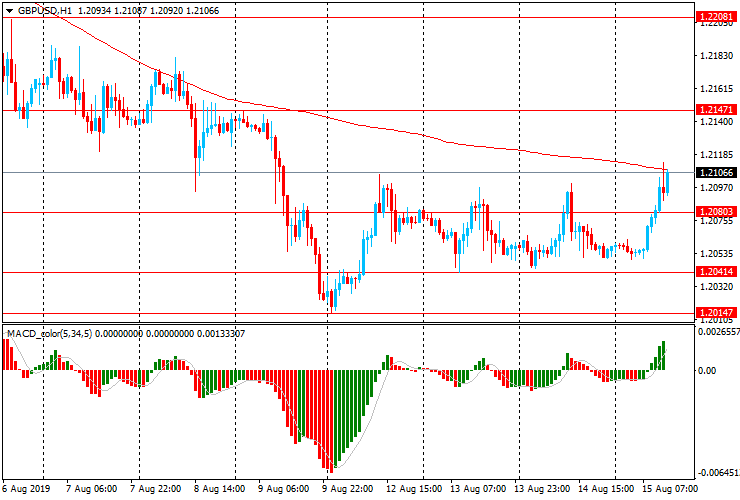Click the 12 Aug 15:00 time label
This screenshot has width=740, height=500.
pyautogui.click(x=414, y=488)
